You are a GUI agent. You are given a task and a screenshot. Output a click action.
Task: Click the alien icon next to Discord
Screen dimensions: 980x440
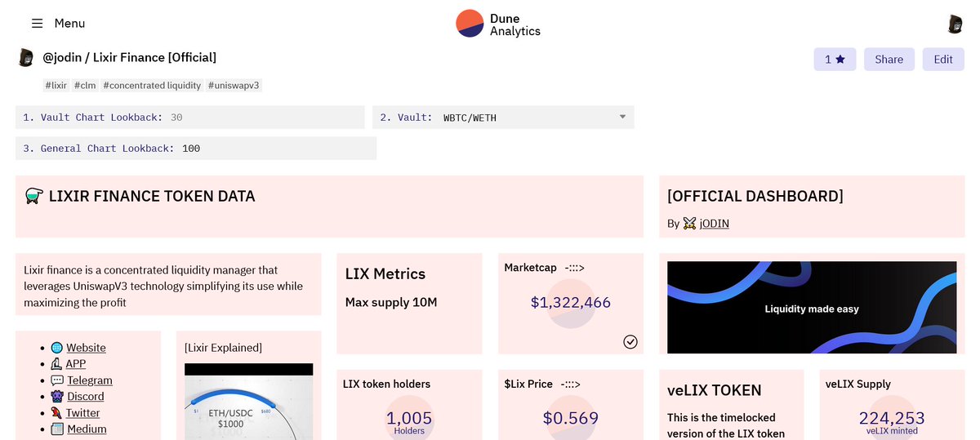57,397
